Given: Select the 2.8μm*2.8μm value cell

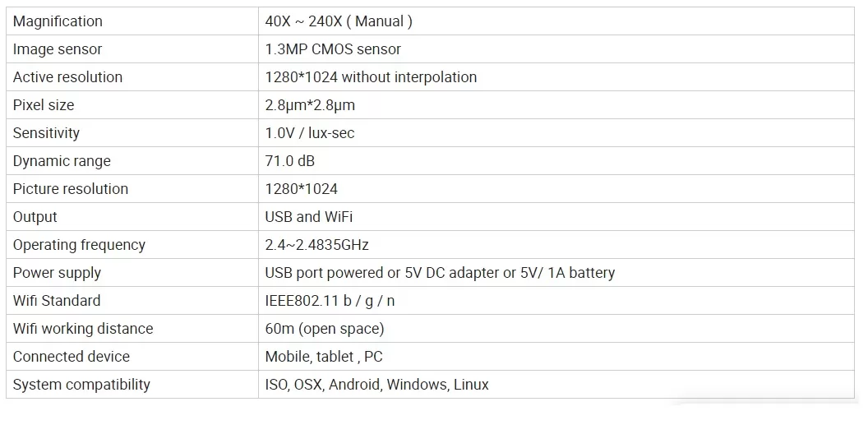Looking at the screenshot, I should [x=556, y=105].
